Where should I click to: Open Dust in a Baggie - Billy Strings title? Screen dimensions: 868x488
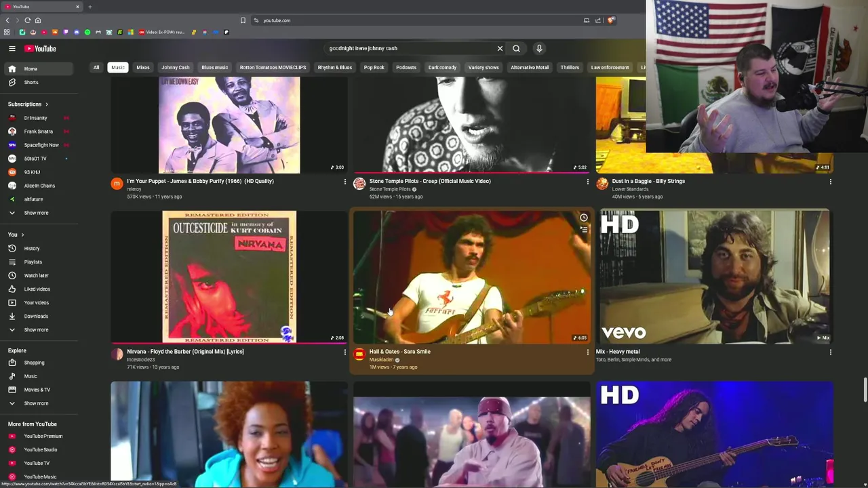pyautogui.click(x=648, y=181)
